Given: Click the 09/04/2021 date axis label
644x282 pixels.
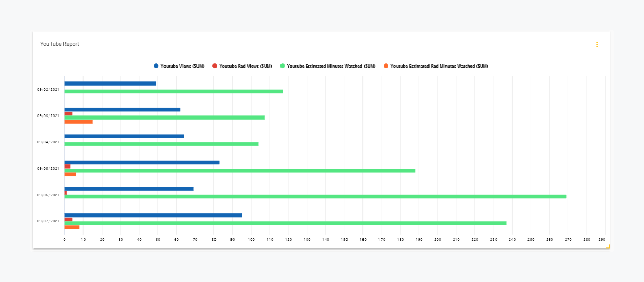Looking at the screenshot, I should pos(48,142).
